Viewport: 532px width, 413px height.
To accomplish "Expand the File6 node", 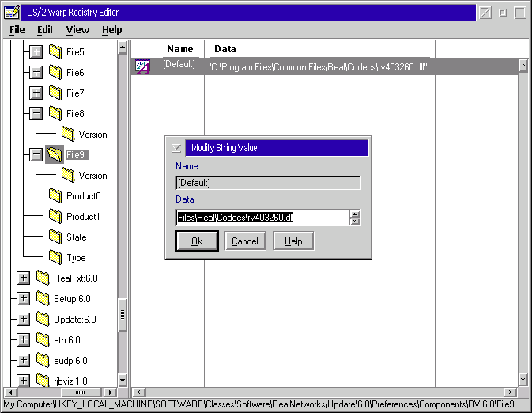I will click(x=36, y=72).
